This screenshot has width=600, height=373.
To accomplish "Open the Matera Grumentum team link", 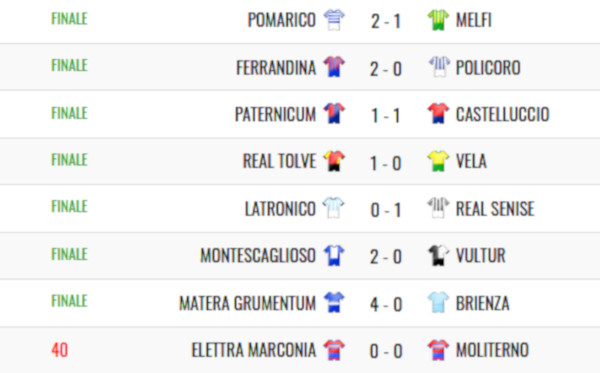I will [x=248, y=303].
